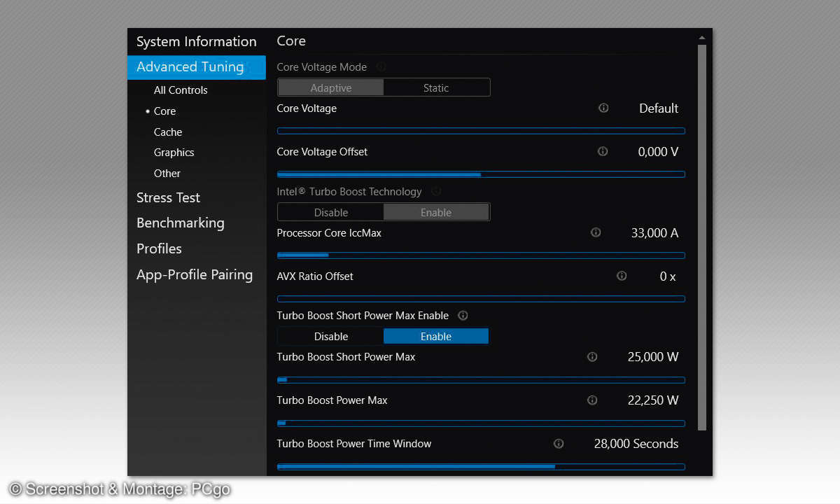The image size is (840, 504).
Task: Open info icon next to Core Voltage Mode
Action: pos(381,67)
